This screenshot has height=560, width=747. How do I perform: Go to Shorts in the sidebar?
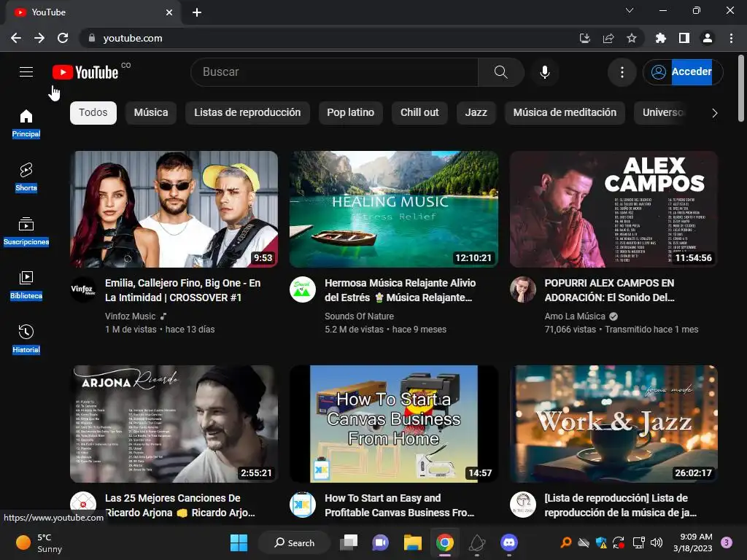point(26,177)
